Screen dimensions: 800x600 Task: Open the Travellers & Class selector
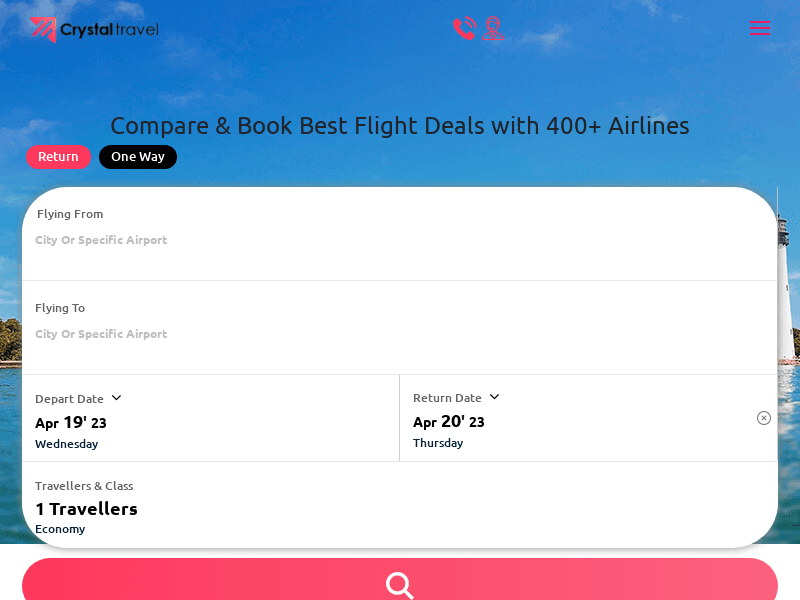84,486
